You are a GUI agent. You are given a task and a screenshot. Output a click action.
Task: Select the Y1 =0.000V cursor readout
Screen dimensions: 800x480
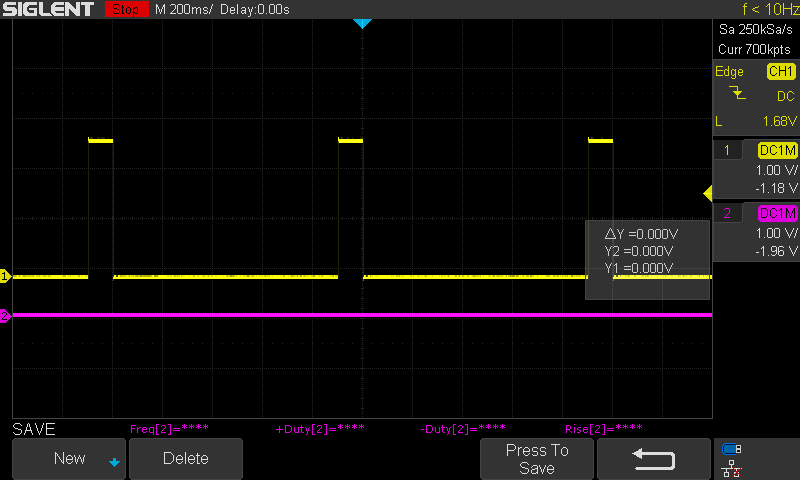pos(639,268)
